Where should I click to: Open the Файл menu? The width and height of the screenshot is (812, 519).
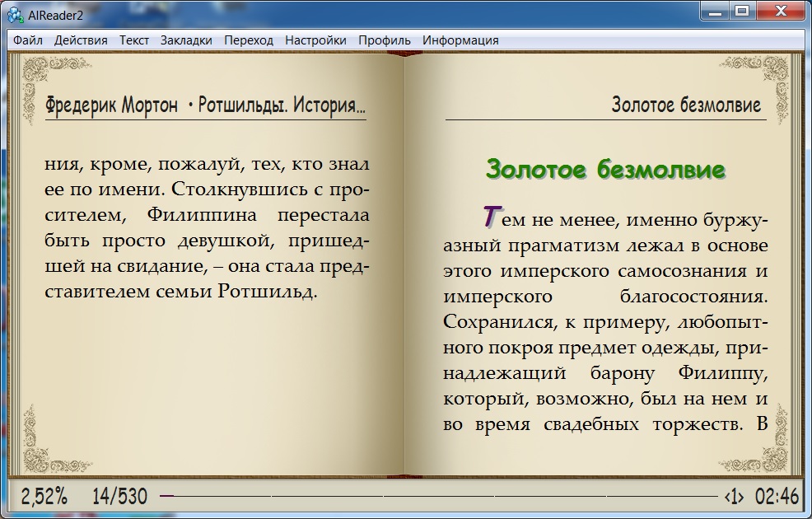pos(28,40)
